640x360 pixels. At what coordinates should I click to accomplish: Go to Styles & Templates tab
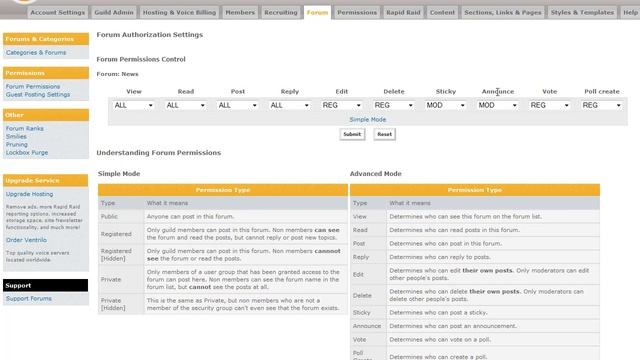coord(582,12)
